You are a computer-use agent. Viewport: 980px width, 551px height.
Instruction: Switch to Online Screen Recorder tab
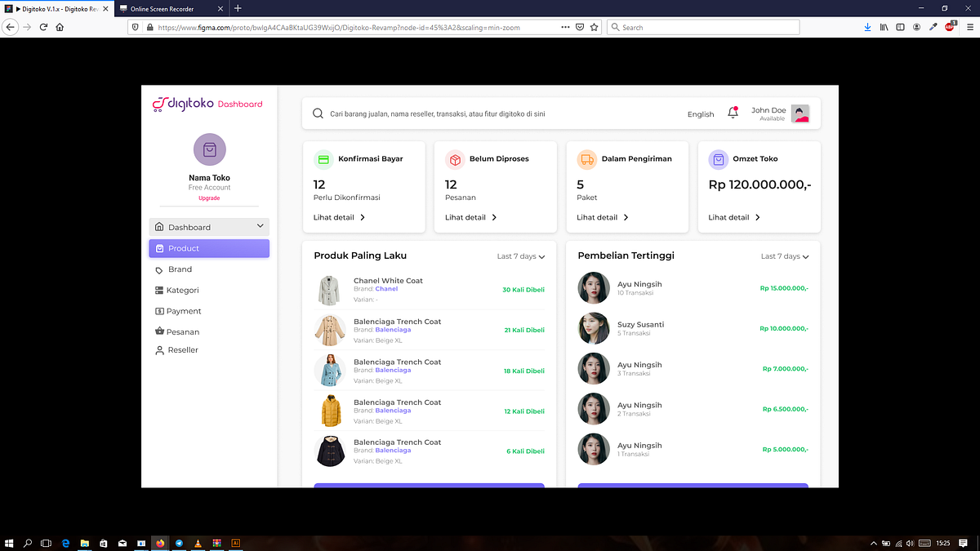tap(171, 8)
